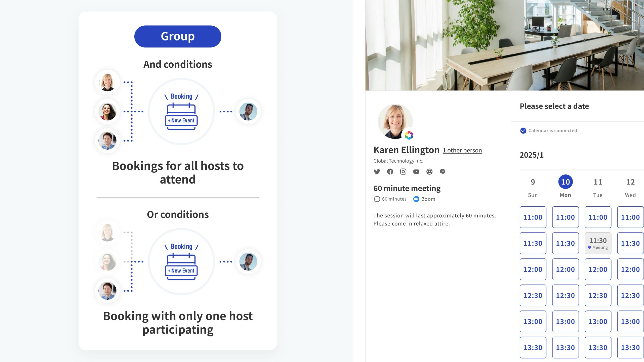Click the website globe icon
This screenshot has width=644, height=362.
click(429, 172)
